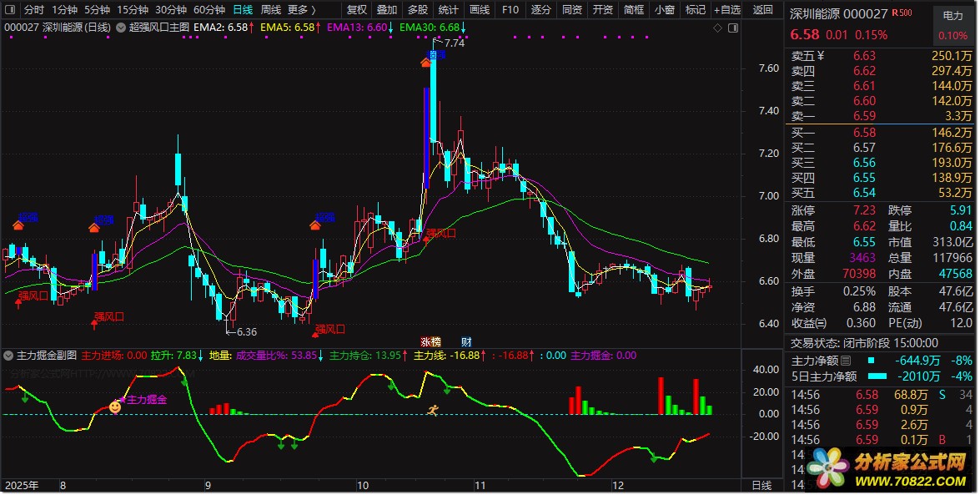
Task: Expand the 更多 periods list
Action: tap(302, 9)
